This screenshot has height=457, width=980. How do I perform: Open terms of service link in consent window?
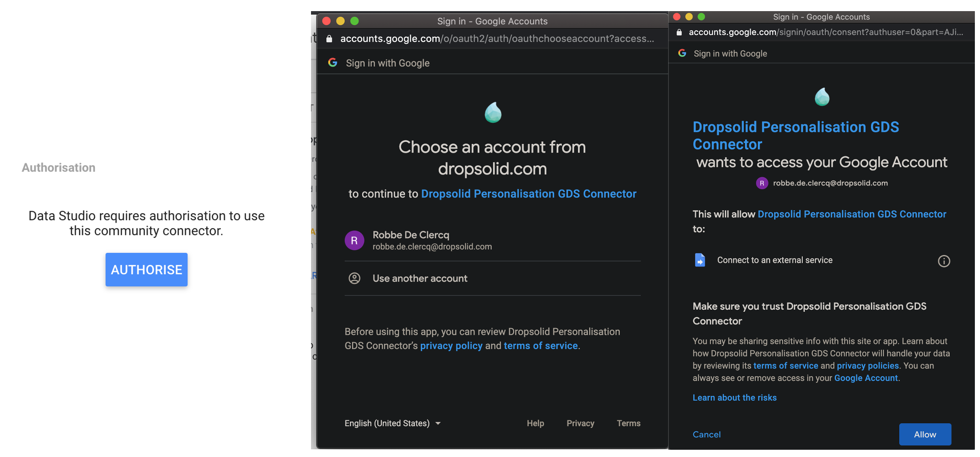(786, 366)
